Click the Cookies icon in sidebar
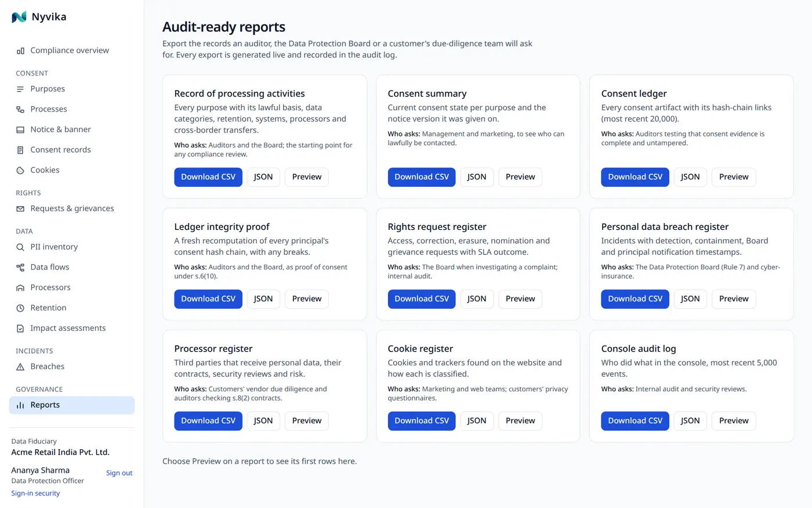 pyautogui.click(x=20, y=170)
